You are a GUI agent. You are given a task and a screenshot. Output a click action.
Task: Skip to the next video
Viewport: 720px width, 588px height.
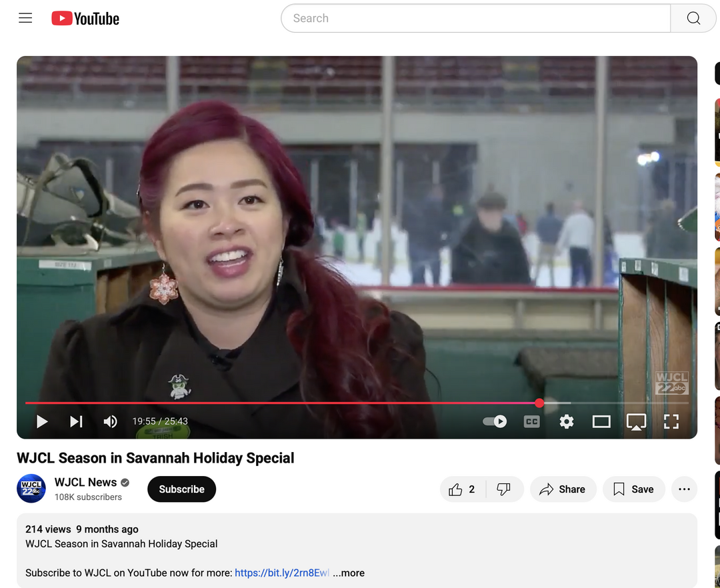point(76,421)
